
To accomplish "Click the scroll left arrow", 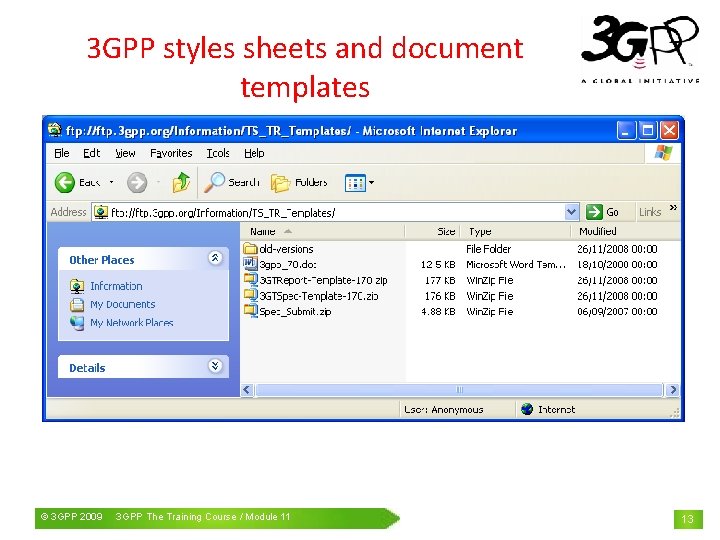I will pyautogui.click(x=247, y=390).
